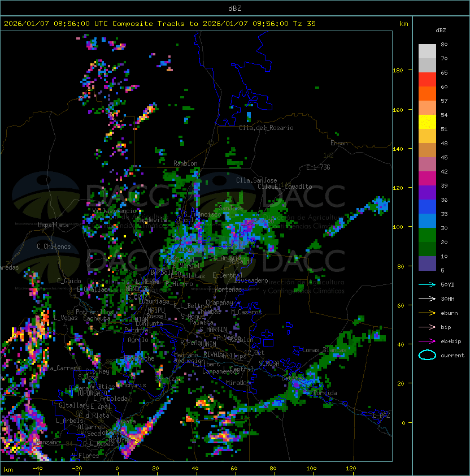470x476 pixels.
Task: Click the dBZ heading above the color scale
Action: point(441,31)
